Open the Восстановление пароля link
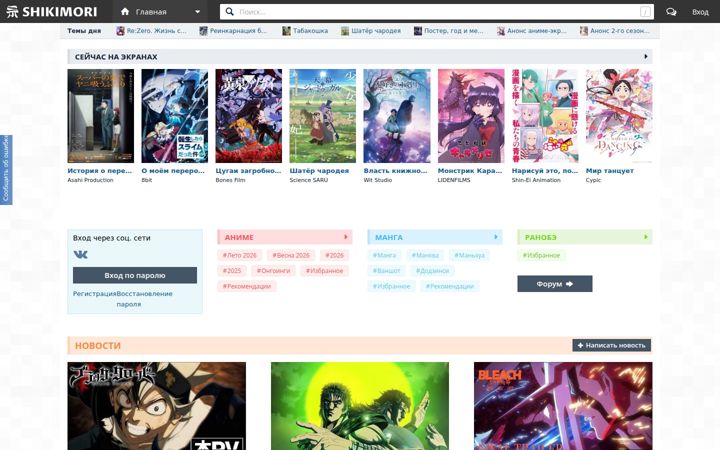720x450 pixels. (144, 298)
